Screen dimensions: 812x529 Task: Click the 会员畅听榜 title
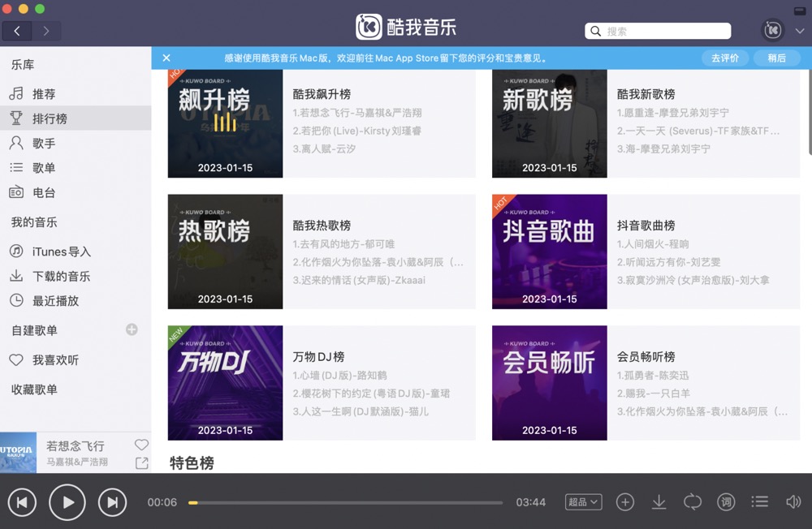646,357
